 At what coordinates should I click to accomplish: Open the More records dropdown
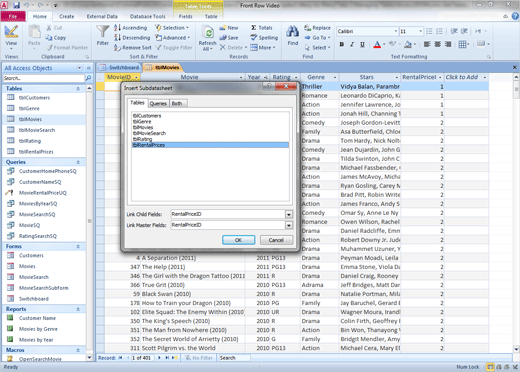coord(263,48)
